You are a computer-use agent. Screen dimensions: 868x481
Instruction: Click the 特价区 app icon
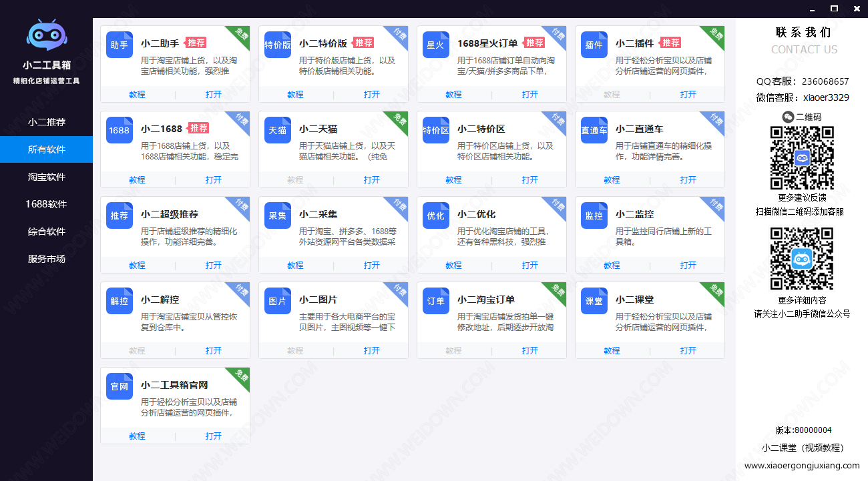[x=436, y=130]
